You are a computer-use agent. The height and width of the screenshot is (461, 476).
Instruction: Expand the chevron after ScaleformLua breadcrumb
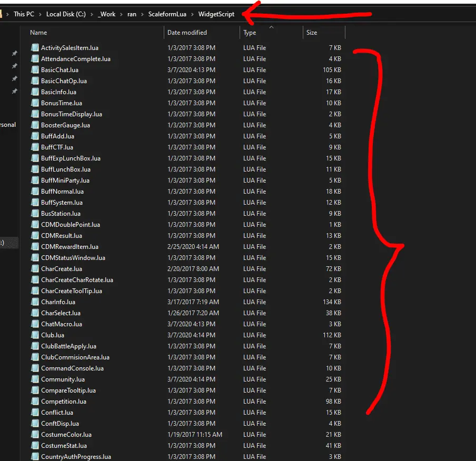click(x=192, y=14)
